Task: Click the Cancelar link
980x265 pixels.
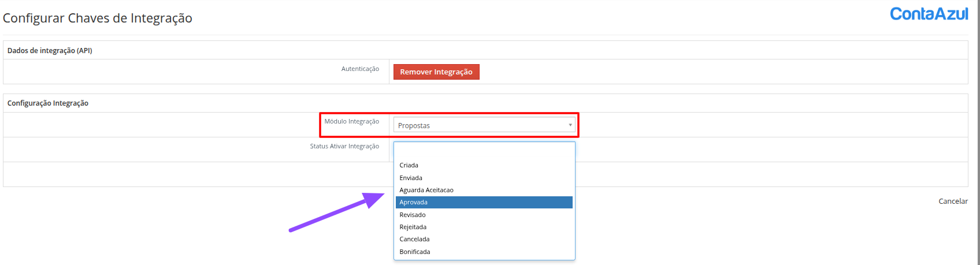Action: [x=953, y=201]
